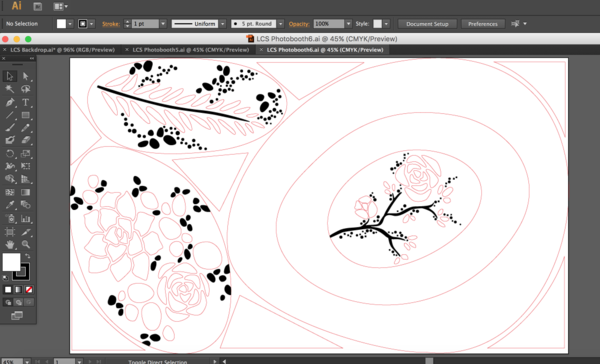Open Uniform width profile dropdown
The image size is (600, 364).
tap(223, 24)
